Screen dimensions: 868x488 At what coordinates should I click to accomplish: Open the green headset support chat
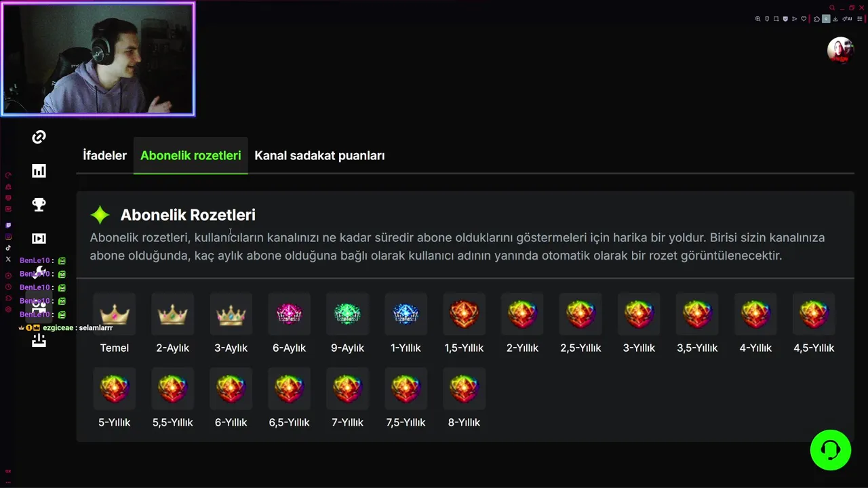(x=830, y=450)
